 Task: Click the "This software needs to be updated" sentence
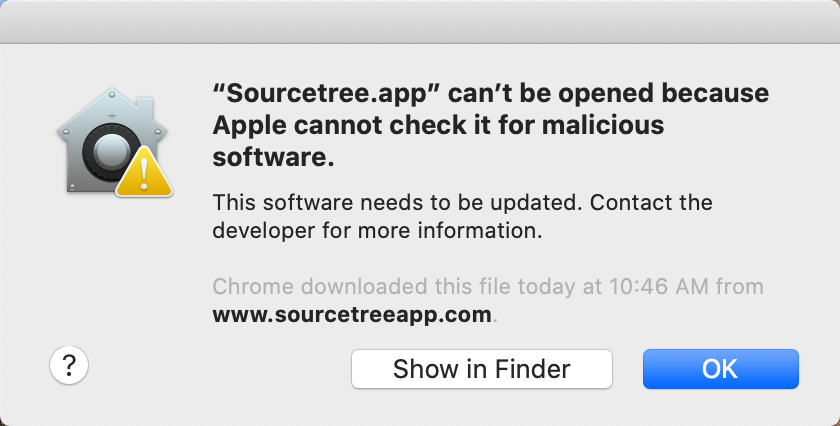point(398,203)
